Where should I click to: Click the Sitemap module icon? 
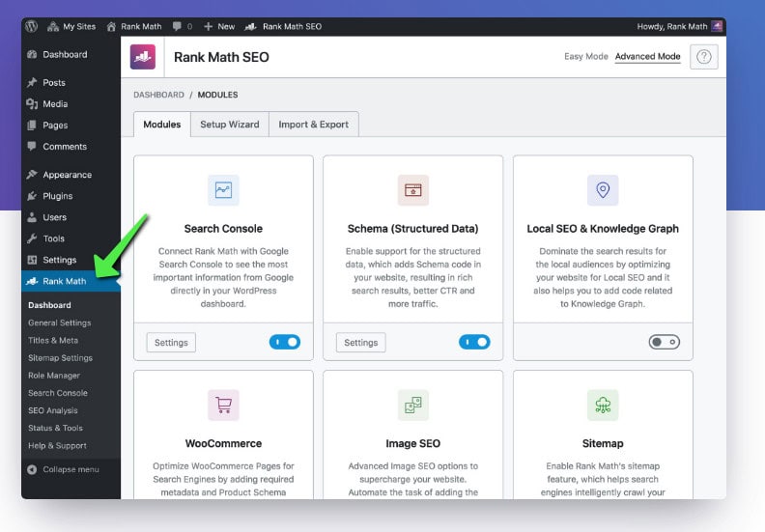coord(603,405)
